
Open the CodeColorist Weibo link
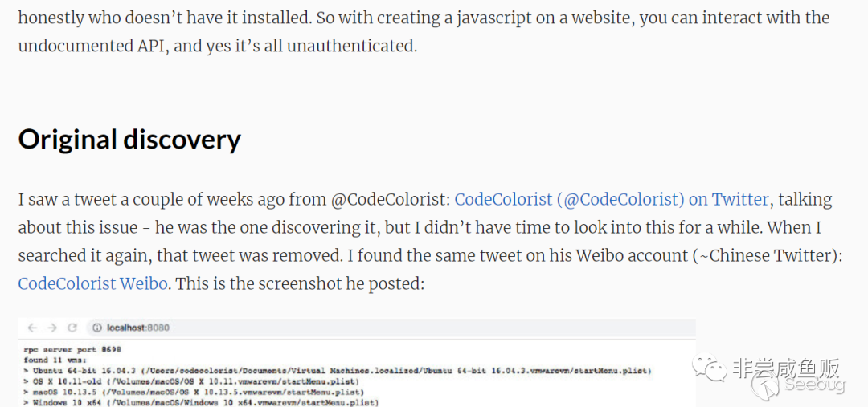92,283
